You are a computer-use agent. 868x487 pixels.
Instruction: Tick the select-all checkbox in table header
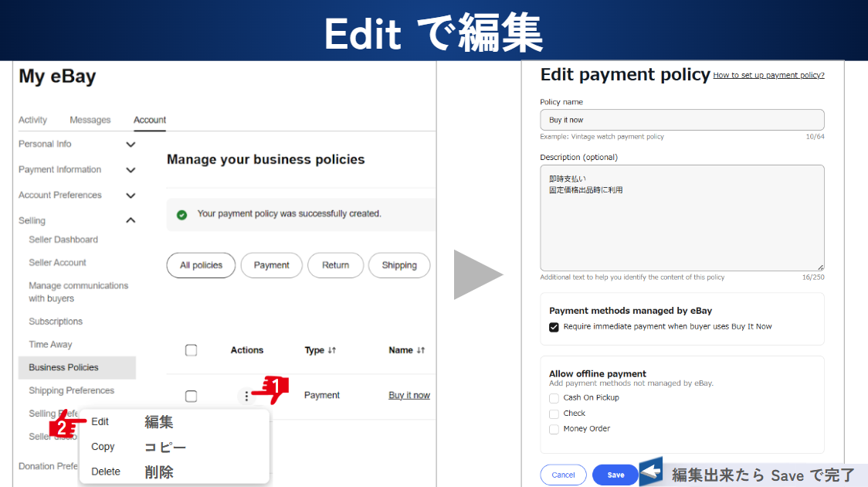[x=191, y=350]
